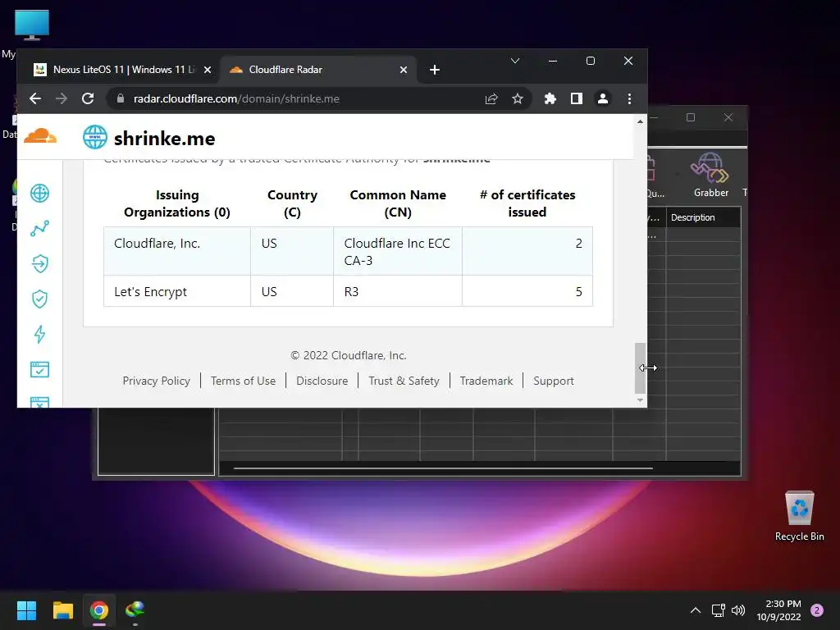Click the scrollbar up arrow
The width and height of the screenshot is (840, 630).
[x=640, y=121]
